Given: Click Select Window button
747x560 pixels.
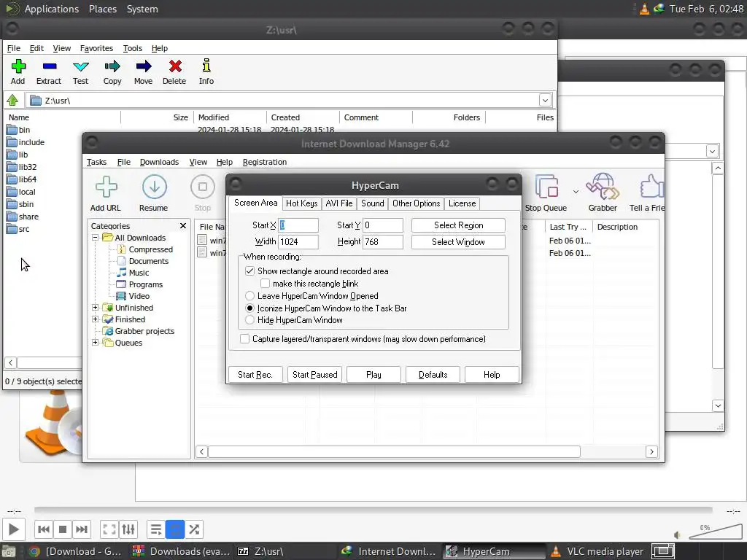Looking at the screenshot, I should [458, 242].
